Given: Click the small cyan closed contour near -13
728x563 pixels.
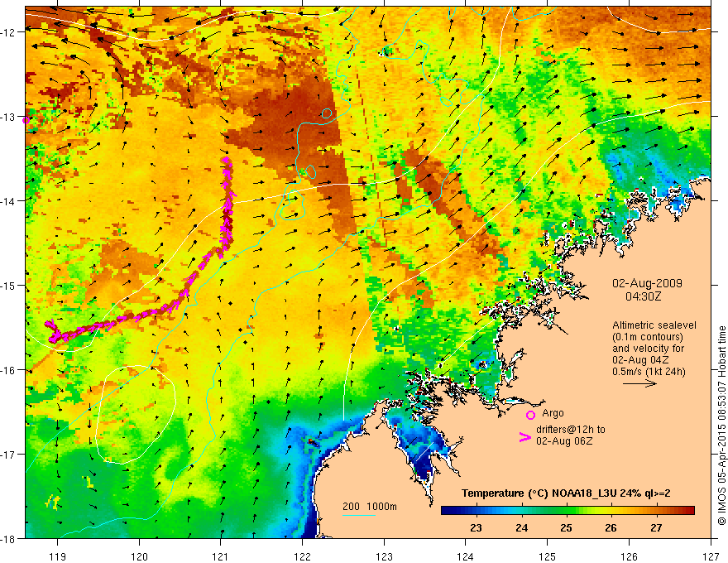Looking at the screenshot, I should point(327,113).
